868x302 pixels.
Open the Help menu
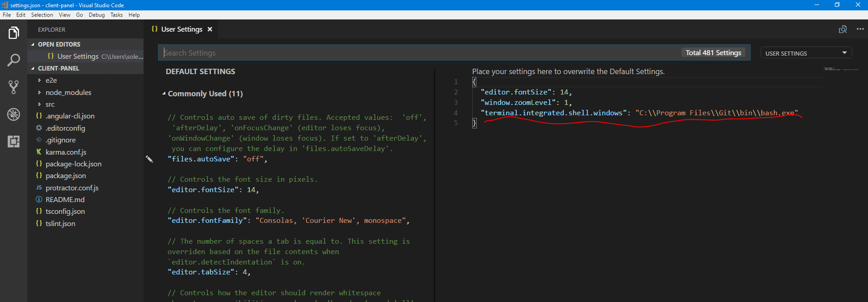coord(134,15)
